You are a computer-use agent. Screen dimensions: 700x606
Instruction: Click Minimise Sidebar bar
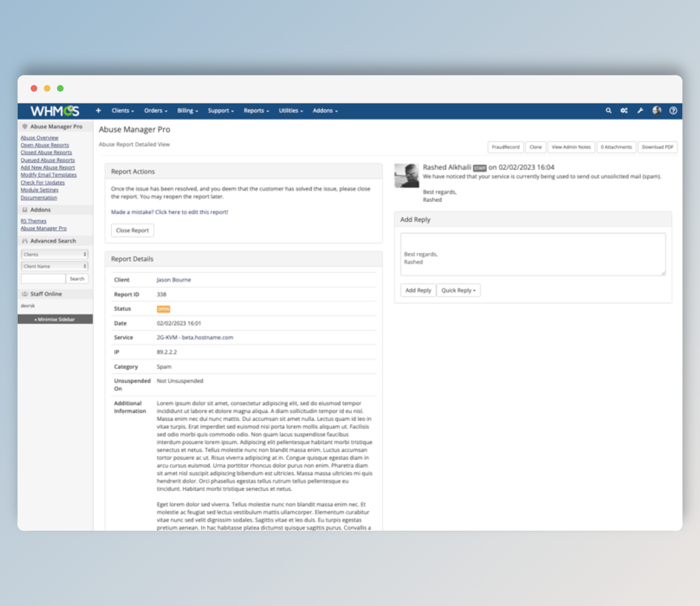pos(55,319)
